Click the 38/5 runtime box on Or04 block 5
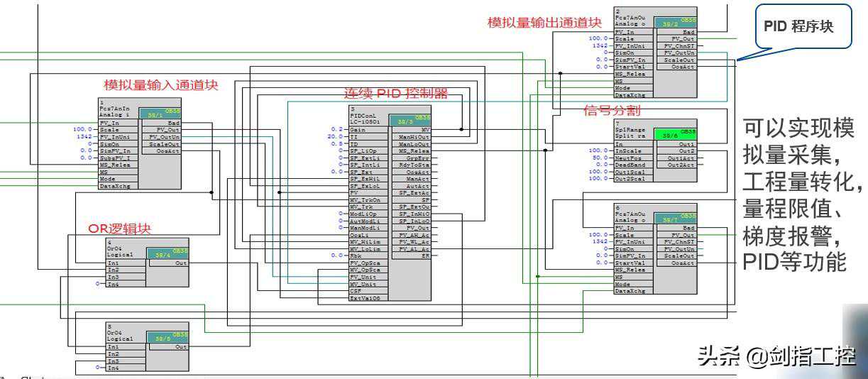The width and height of the screenshot is (868, 379). click(167, 337)
